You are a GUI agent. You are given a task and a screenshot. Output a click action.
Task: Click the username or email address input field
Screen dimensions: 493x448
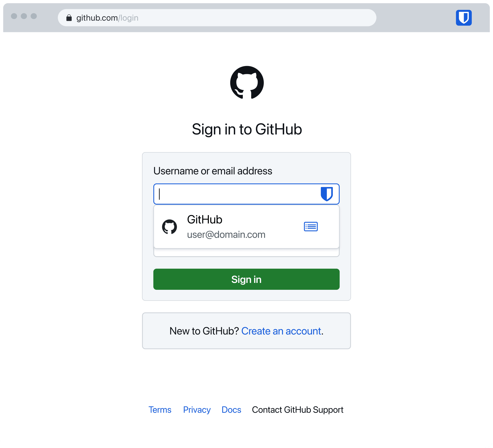246,193
